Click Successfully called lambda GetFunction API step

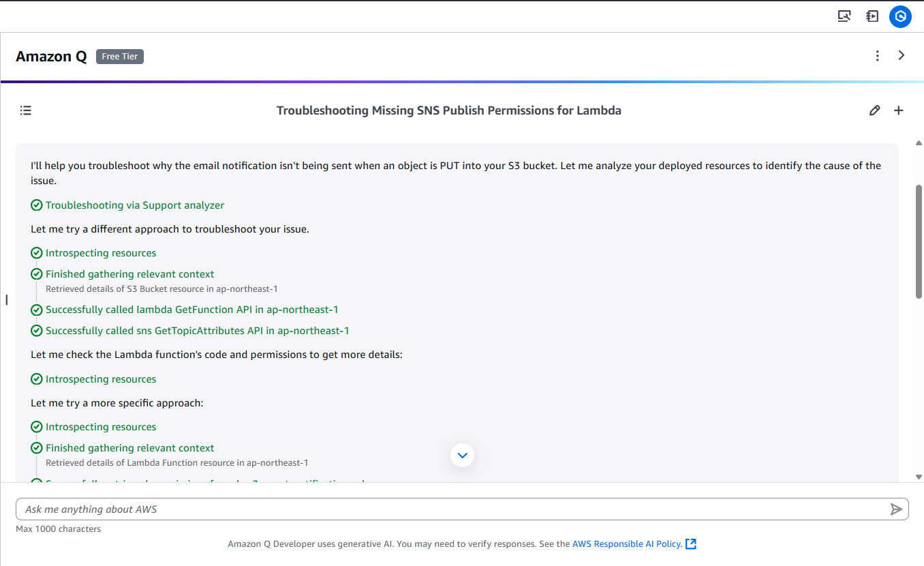192,310
